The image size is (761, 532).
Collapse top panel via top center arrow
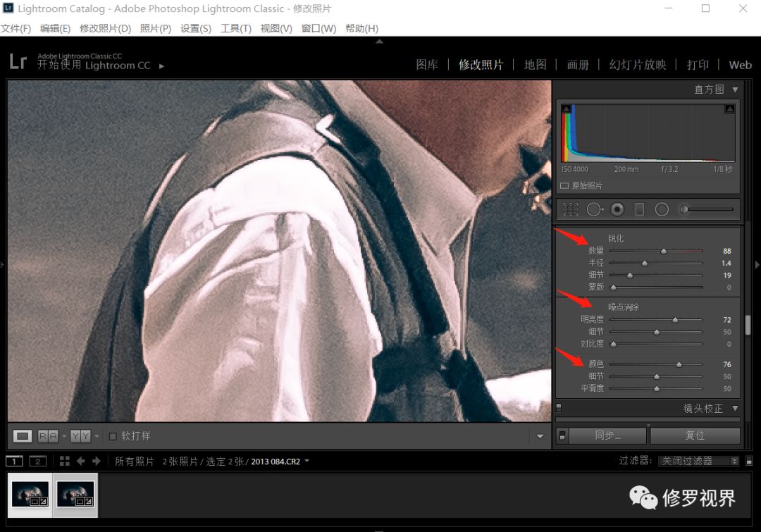(380, 42)
